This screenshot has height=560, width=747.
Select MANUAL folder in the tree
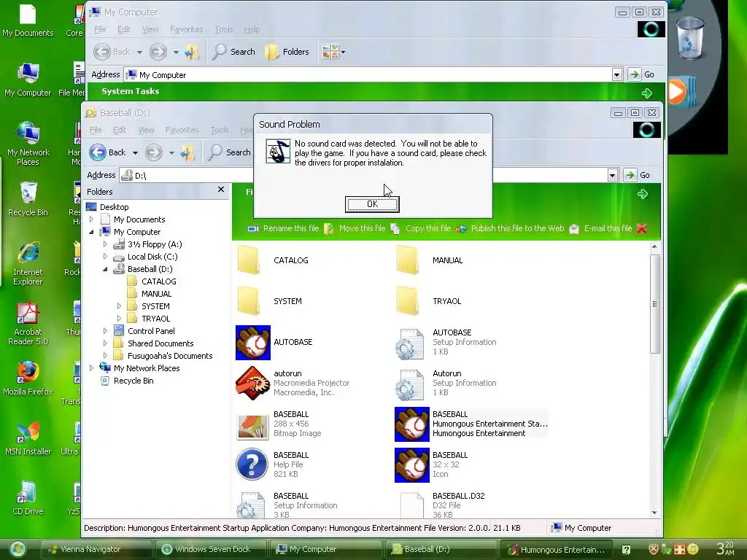pyautogui.click(x=156, y=294)
